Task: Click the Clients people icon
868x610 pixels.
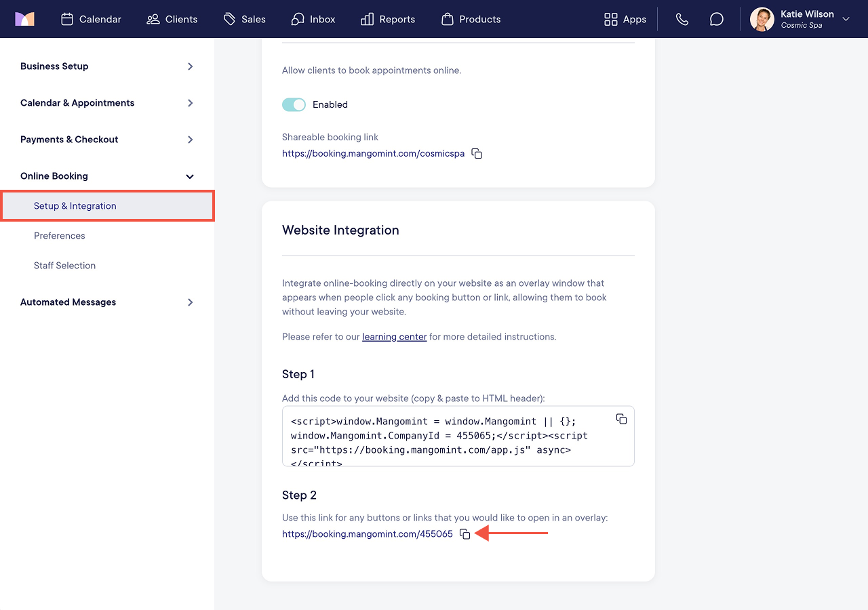Action: pos(153,19)
